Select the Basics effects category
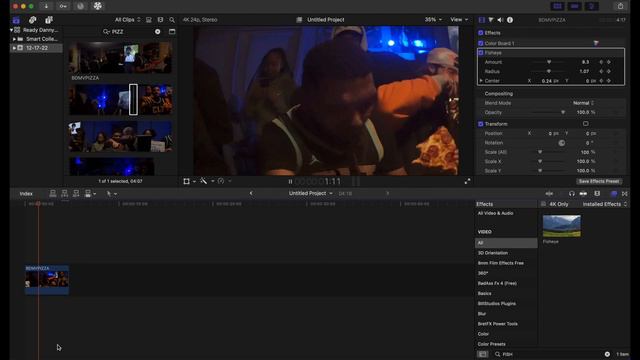This screenshot has height=360, width=640. point(484,293)
